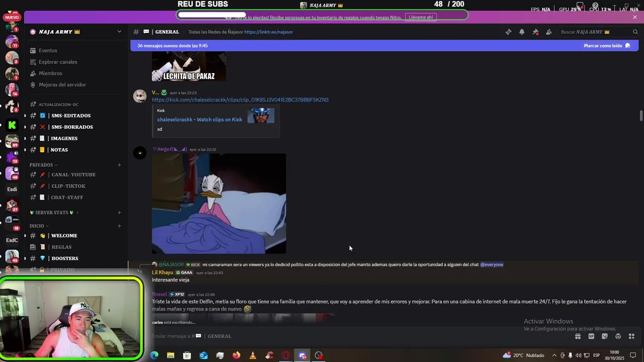Open the LECHITA DE PAKAZ meme image
644x362 pixels.
pyautogui.click(x=189, y=66)
